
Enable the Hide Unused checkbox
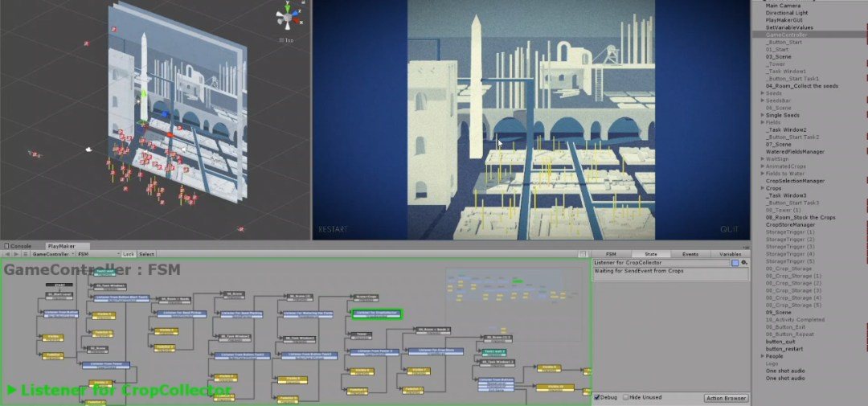[626, 397]
